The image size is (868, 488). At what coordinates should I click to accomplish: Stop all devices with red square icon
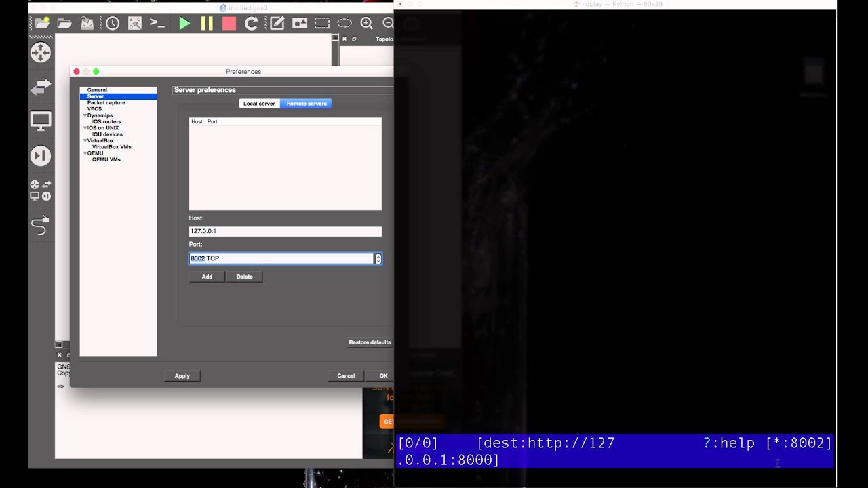coord(229,24)
